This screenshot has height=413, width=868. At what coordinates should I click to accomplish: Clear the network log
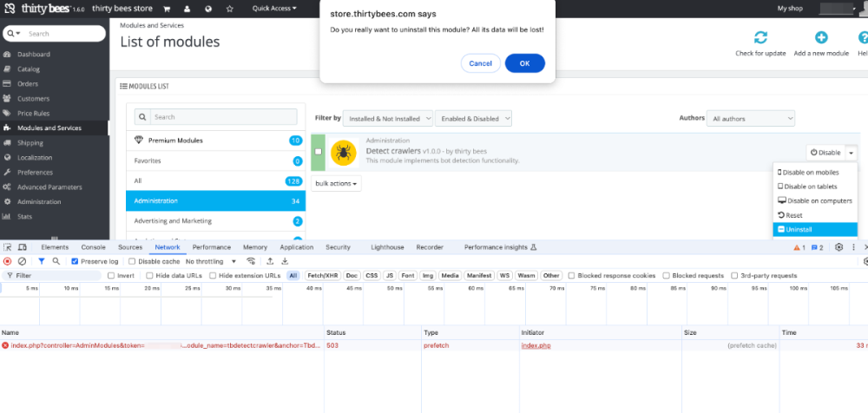point(22,261)
